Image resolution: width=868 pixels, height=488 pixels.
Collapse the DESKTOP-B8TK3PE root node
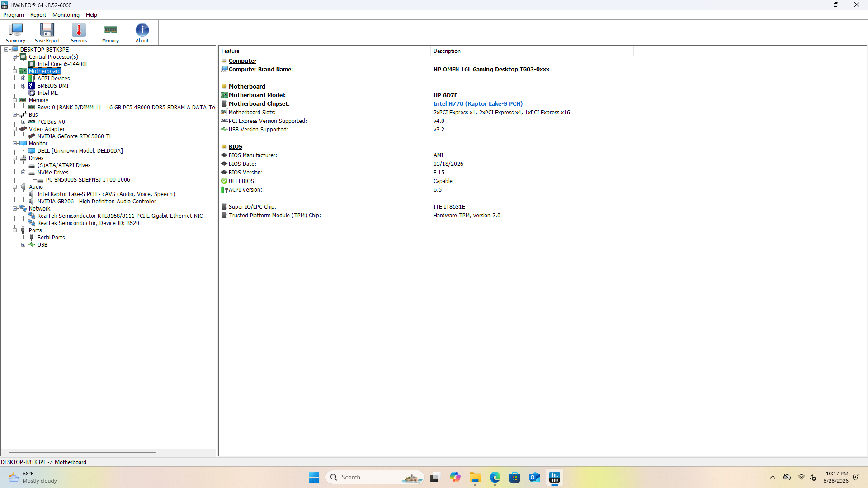point(6,50)
